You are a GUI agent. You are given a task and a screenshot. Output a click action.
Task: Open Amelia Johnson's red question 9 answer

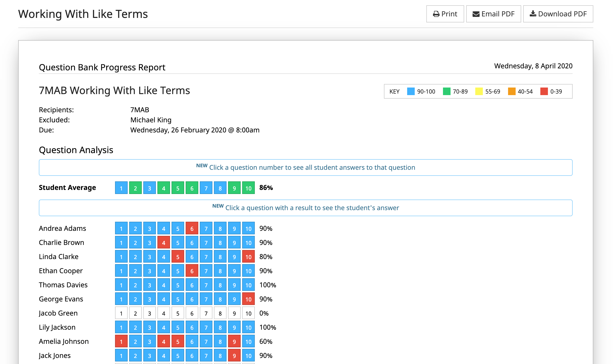click(x=234, y=341)
